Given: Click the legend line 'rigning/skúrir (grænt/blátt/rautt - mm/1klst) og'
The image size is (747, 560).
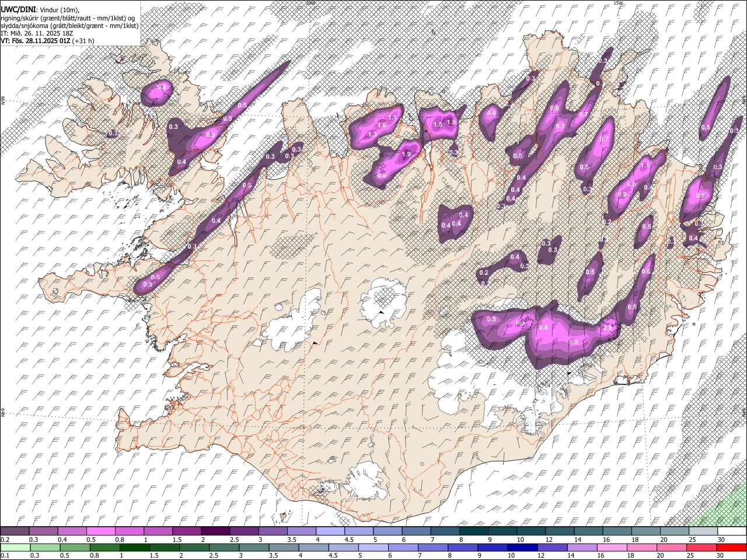Looking at the screenshot, I should pyautogui.click(x=68, y=17).
